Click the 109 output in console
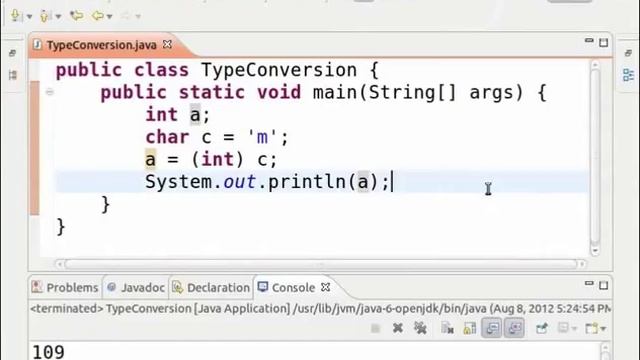The width and height of the screenshot is (640, 360). pyautogui.click(x=48, y=352)
